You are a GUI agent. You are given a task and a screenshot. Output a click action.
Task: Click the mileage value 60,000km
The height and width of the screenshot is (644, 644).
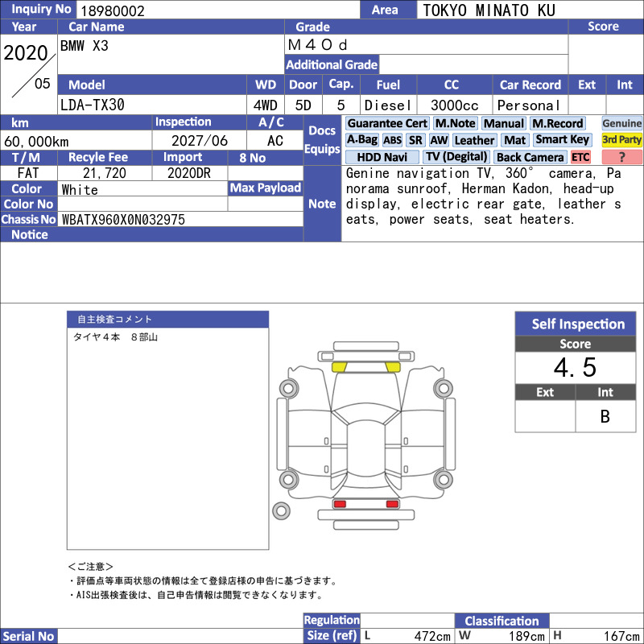tap(36, 142)
